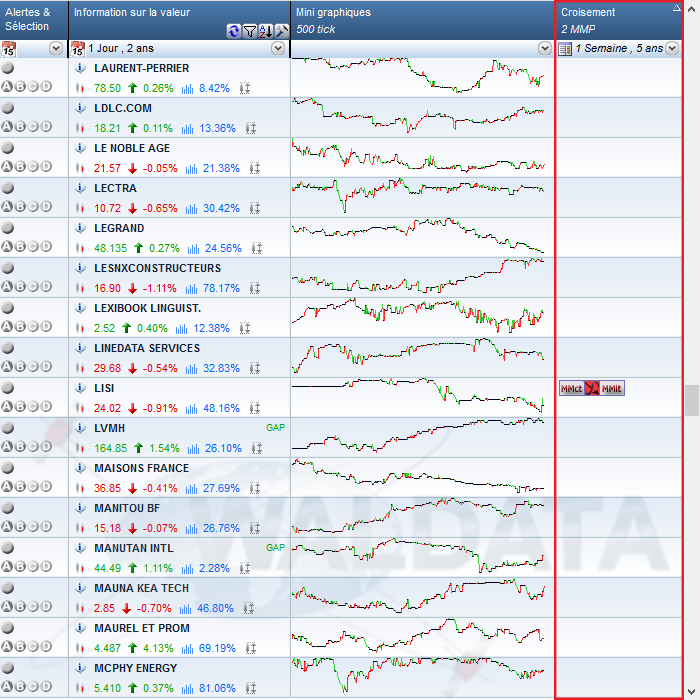Open info icon for LVMH
Viewport: 700px width, 700px height.
pos(80,428)
